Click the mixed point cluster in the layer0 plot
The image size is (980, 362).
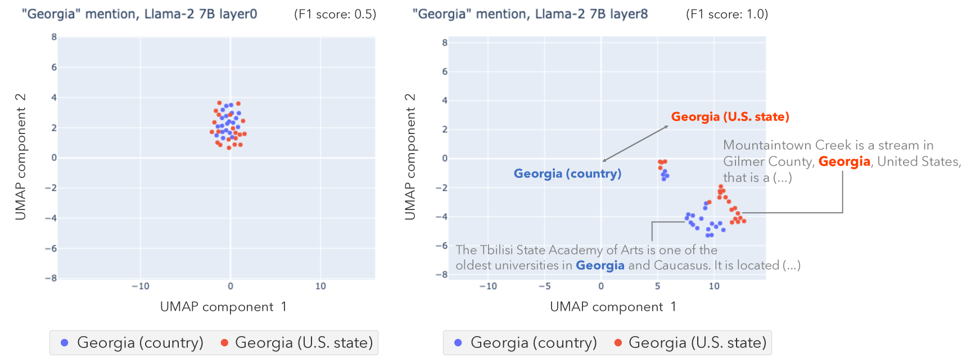pyautogui.click(x=229, y=125)
